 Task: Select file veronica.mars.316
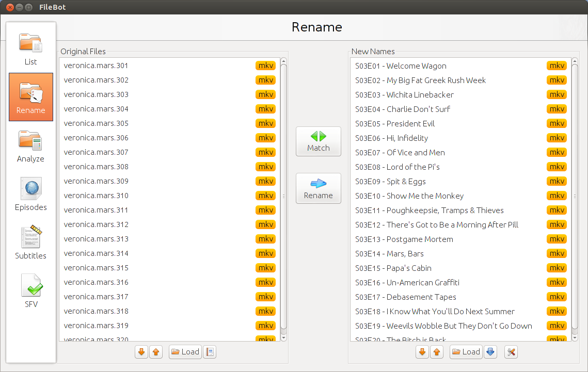click(169, 282)
